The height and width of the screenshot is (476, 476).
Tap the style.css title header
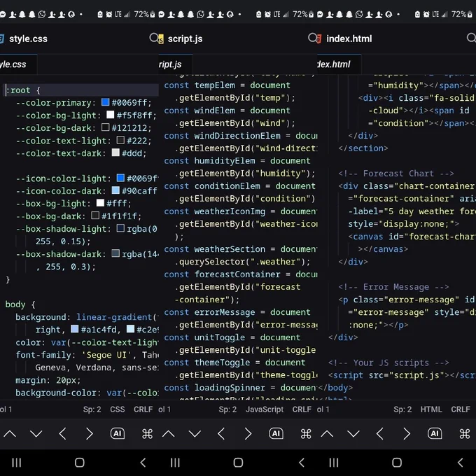click(28, 39)
